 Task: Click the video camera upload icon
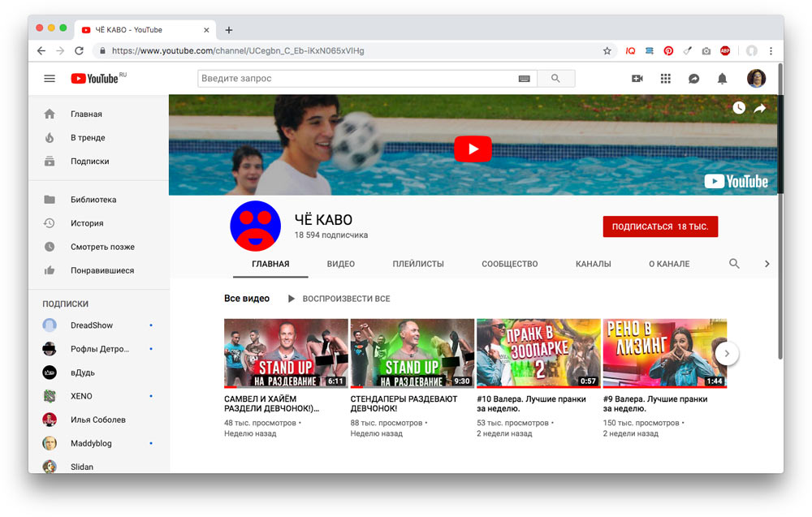637,79
